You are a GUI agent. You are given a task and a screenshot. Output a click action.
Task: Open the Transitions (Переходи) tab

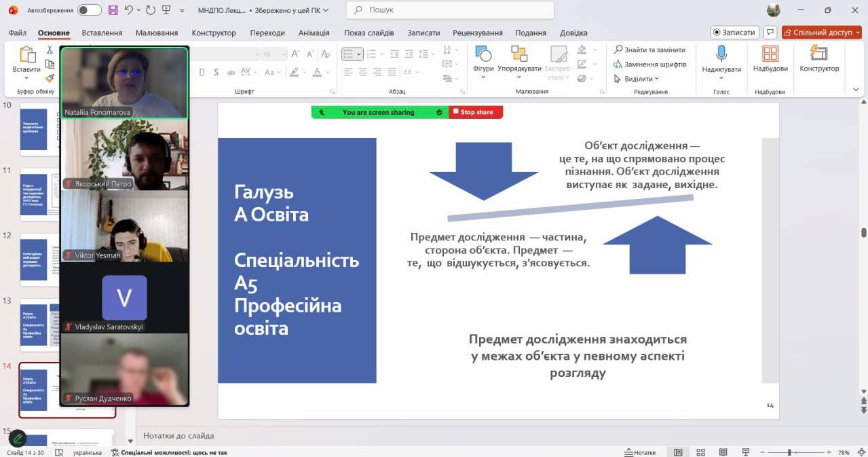(267, 33)
